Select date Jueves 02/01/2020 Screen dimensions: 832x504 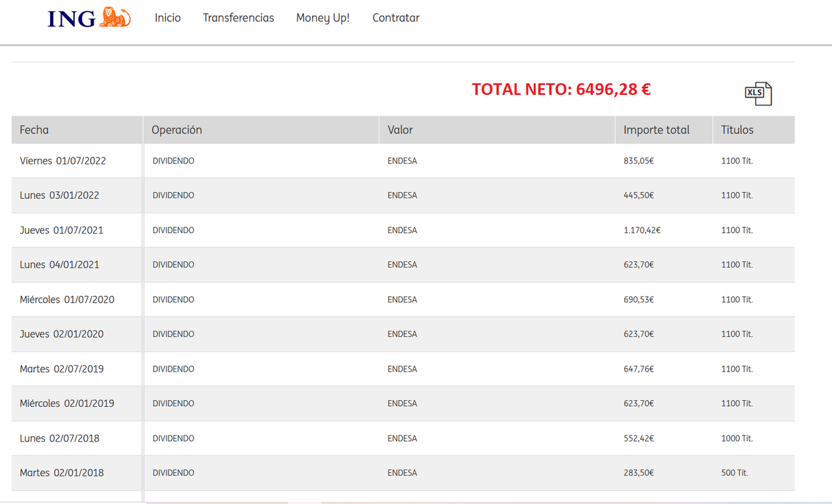pos(62,334)
